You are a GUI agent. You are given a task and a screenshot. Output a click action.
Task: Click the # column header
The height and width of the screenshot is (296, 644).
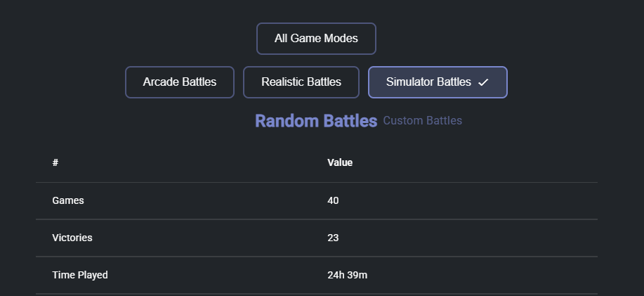[55, 163]
